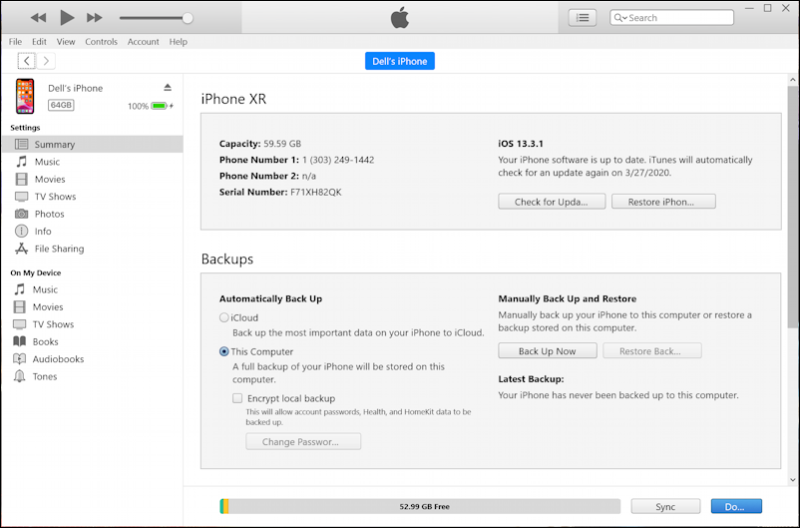Open the search field dropdown magnifier
Viewport: 800px width, 528px height.
(621, 18)
